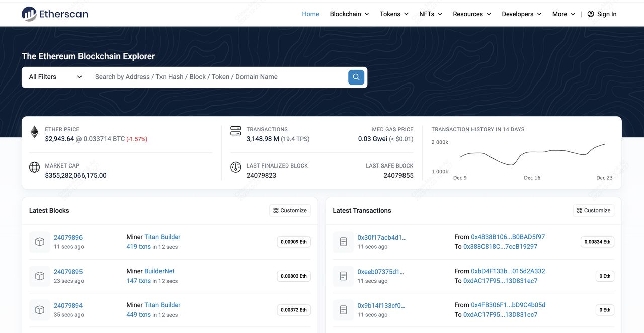Screen dimensions: 644x333
Task: Click the document icon for transaction 0x30f17acb4d1
Action: [343, 242]
